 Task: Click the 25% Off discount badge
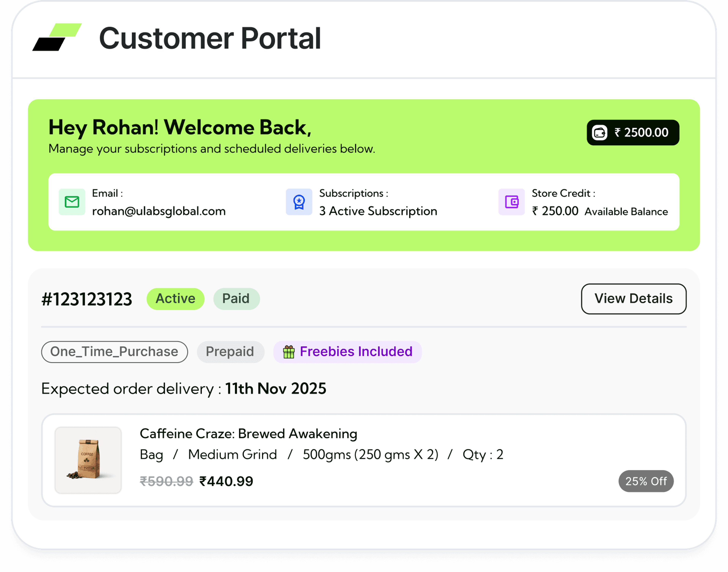646,482
